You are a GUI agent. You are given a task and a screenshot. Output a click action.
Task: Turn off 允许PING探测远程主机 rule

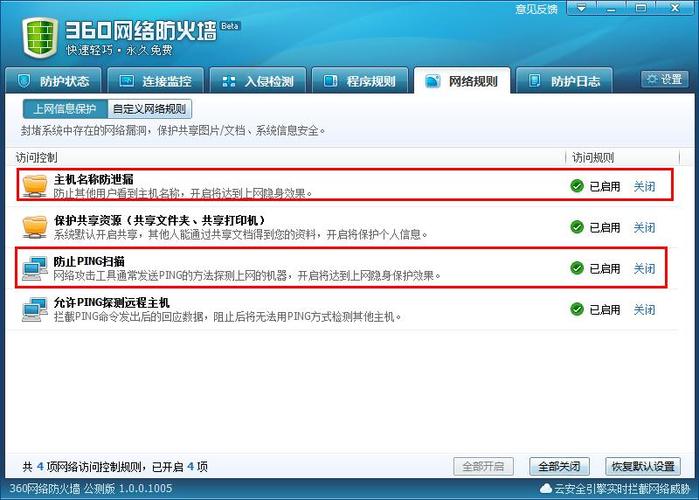click(644, 310)
